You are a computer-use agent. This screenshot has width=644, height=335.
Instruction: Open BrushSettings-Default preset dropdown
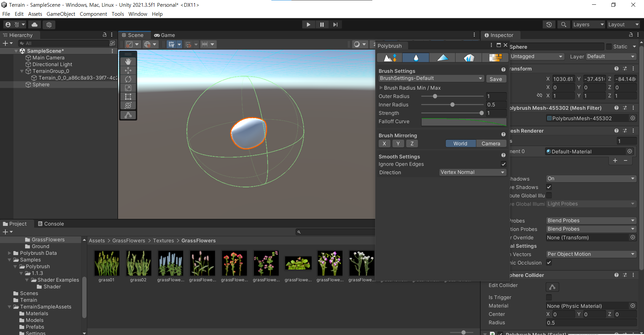click(x=431, y=78)
